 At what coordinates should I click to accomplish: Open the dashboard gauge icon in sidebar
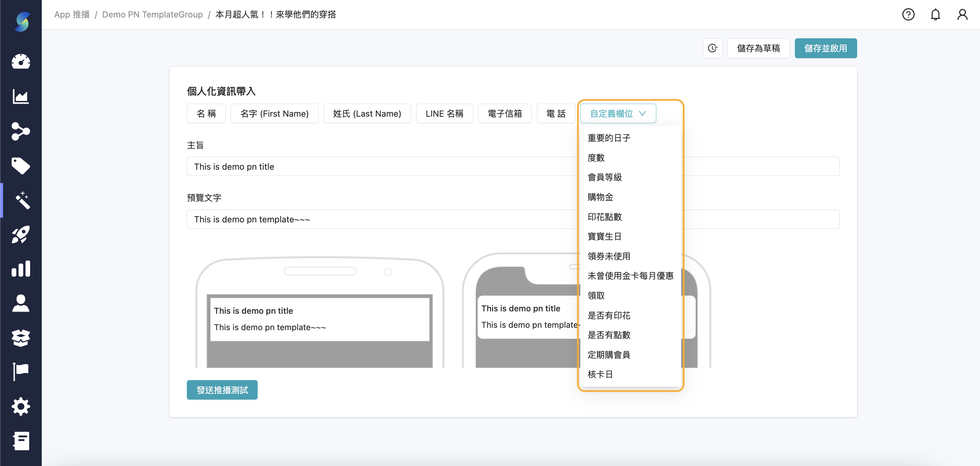point(21,62)
